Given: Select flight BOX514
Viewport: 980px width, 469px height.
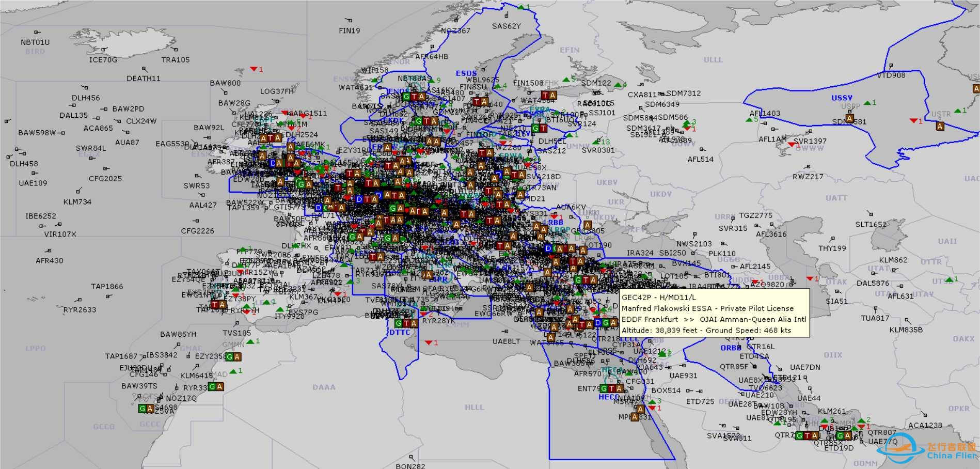Looking at the screenshot, I should pyautogui.click(x=666, y=391).
